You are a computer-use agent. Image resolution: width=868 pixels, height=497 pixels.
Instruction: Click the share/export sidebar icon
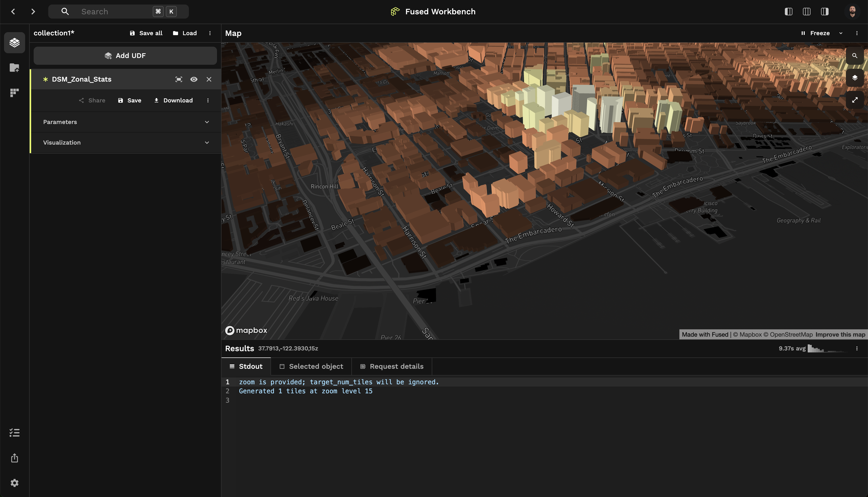14,458
